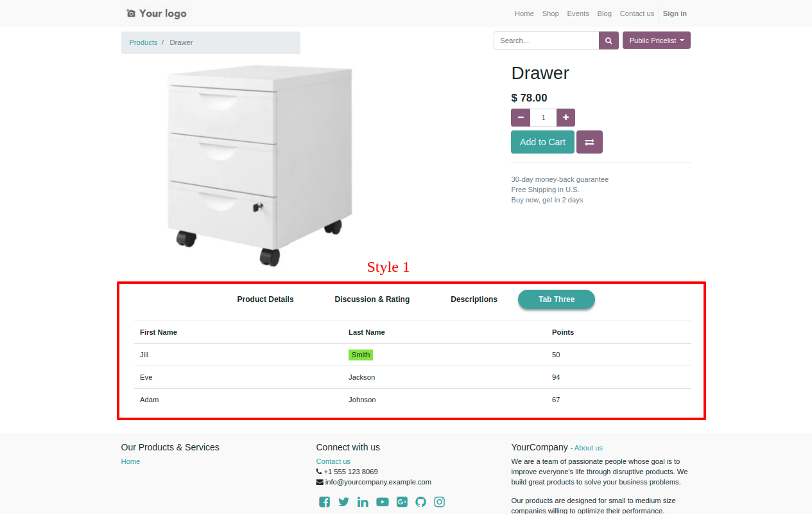The image size is (812, 514).
Task: Click the search magnifier icon button
Action: [x=609, y=40]
